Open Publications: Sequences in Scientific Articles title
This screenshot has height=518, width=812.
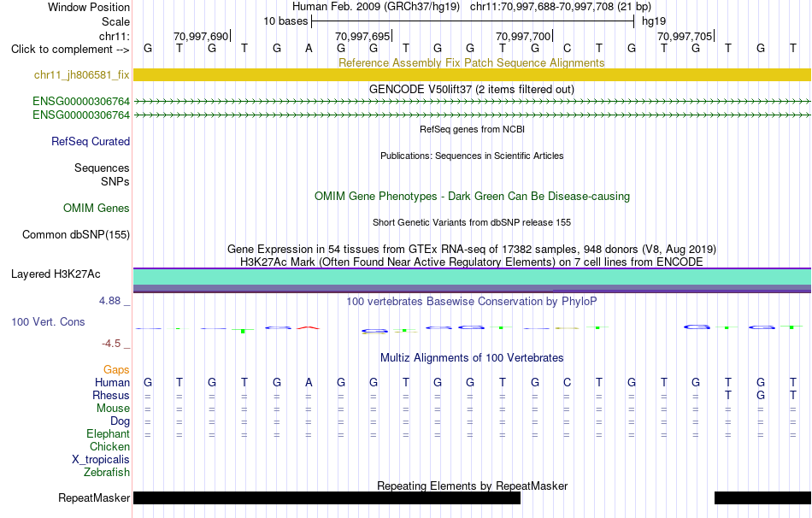point(472,156)
